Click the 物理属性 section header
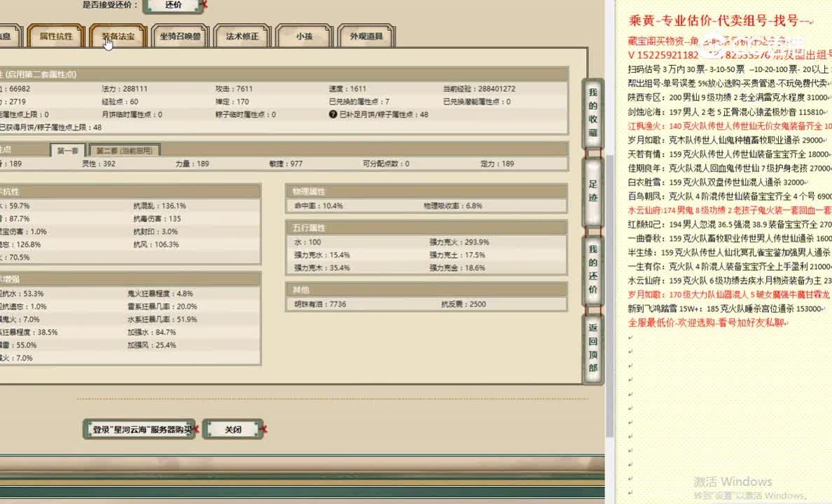Image resolution: width=832 pixels, height=504 pixels. (426, 191)
